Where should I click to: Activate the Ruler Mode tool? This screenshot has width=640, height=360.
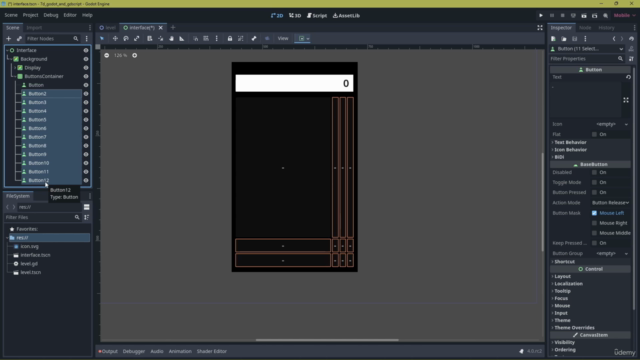[x=182, y=38]
